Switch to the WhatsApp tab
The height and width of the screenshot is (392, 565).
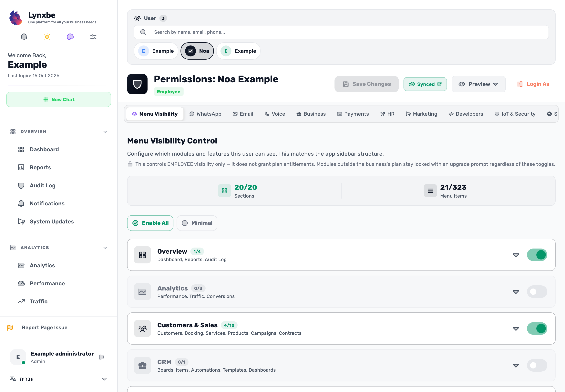pos(205,114)
